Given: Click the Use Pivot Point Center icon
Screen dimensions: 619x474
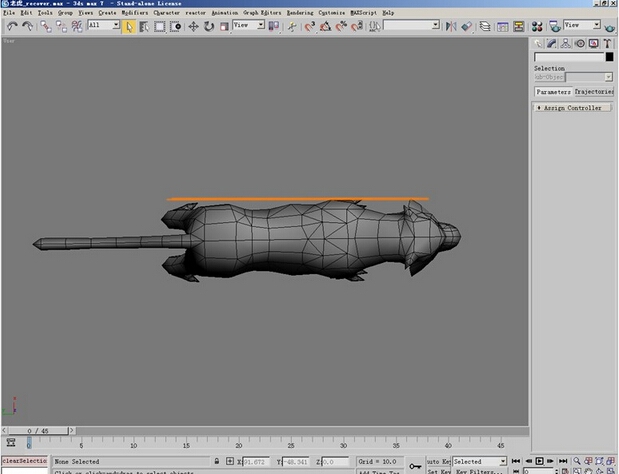Looking at the screenshot, I should (x=274, y=26).
